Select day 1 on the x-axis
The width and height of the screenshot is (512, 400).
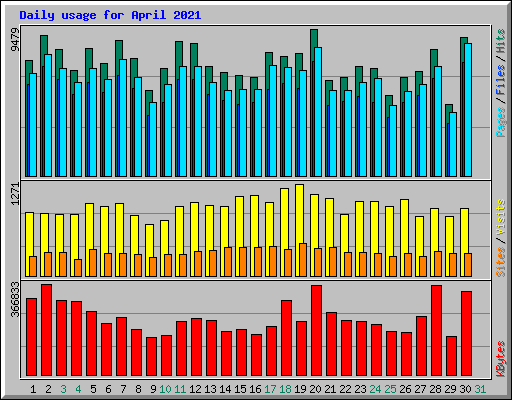33,389
